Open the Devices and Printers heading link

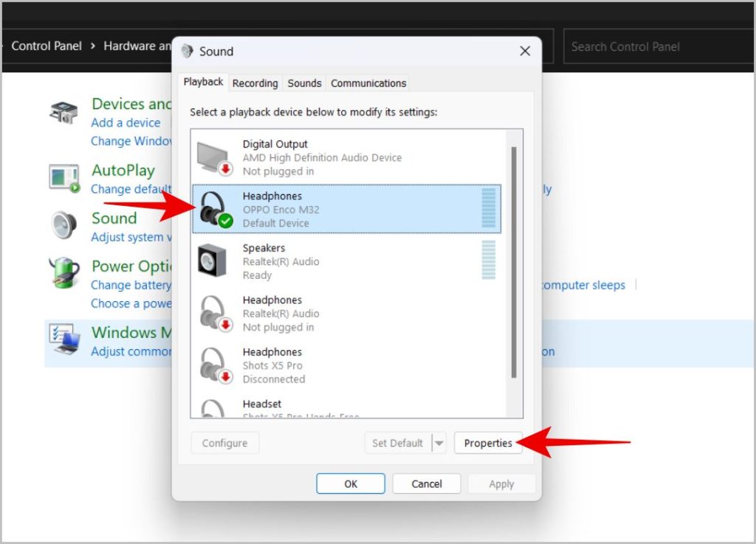(131, 103)
